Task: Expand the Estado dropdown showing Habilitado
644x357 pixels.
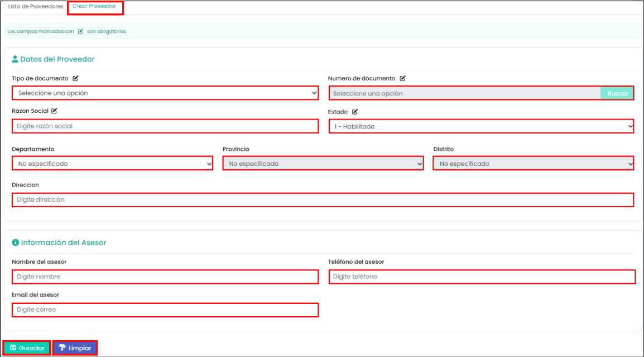Action: [481, 126]
